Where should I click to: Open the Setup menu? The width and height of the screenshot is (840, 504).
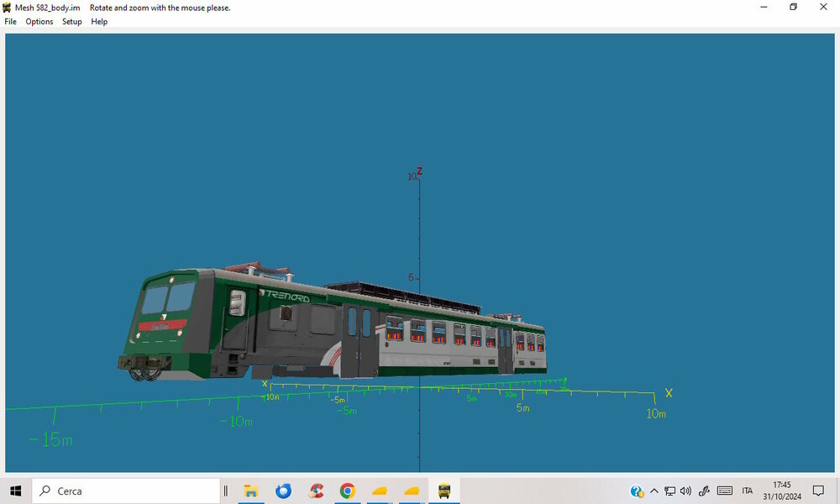[71, 22]
